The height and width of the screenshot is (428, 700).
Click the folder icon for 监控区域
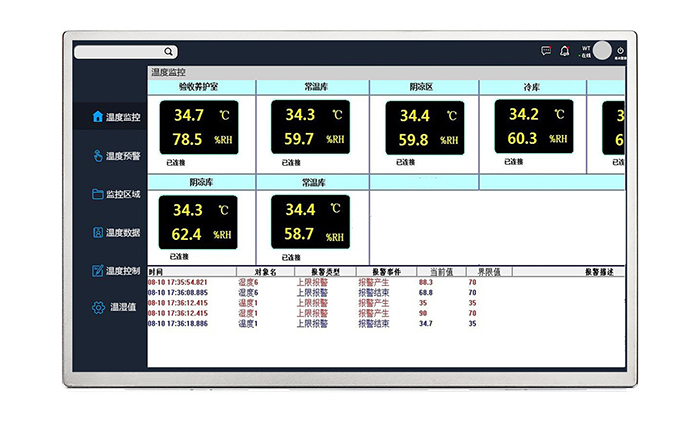click(98, 194)
